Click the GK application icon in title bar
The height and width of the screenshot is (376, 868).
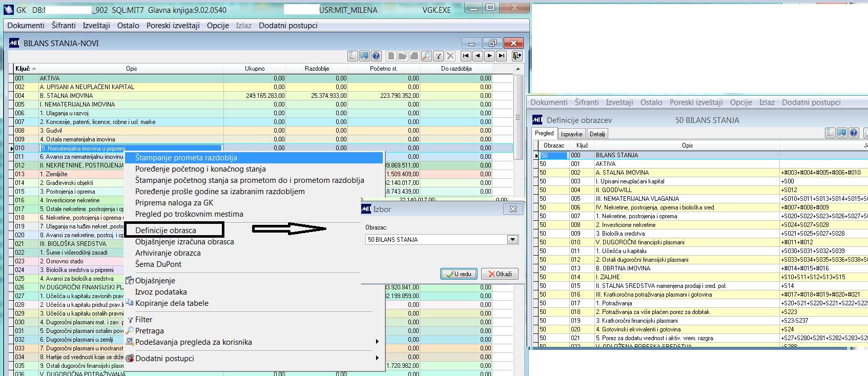(x=9, y=10)
